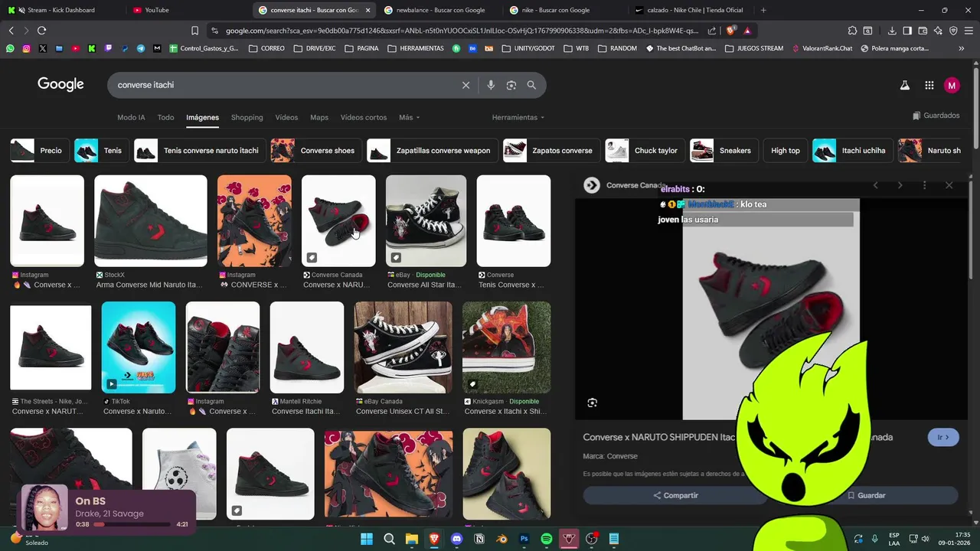Open the JUEGOS STREAM bookmarks folder

[754, 48]
